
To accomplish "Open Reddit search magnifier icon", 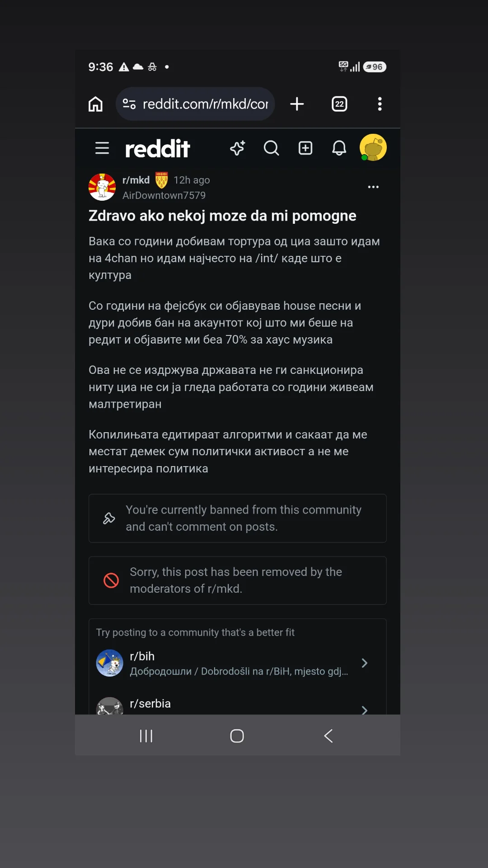I will tap(271, 148).
